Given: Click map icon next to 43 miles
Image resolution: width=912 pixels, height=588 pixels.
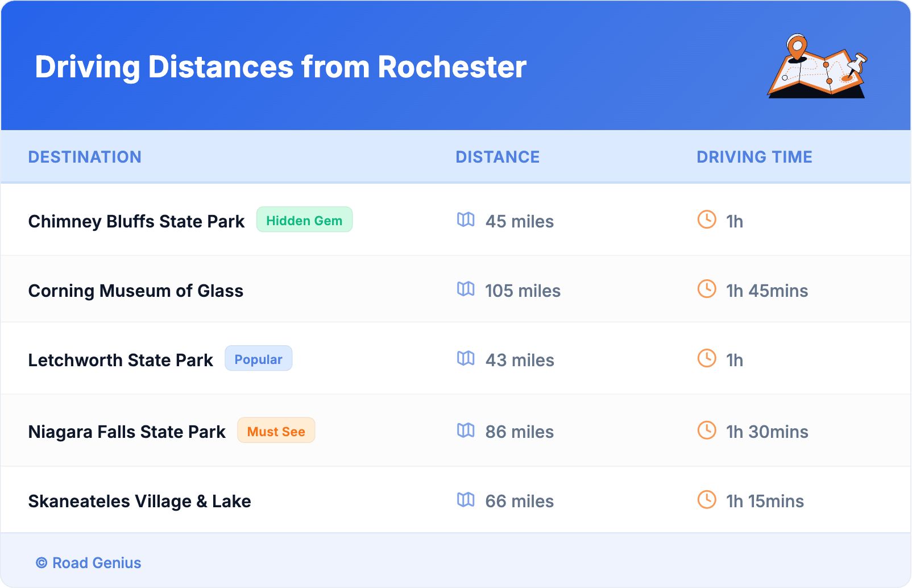Looking at the screenshot, I should (x=466, y=358).
